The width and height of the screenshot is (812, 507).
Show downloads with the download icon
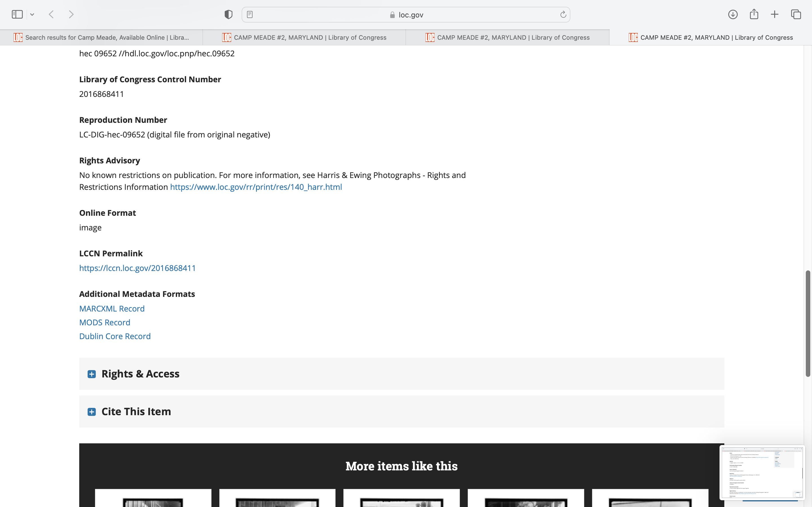coord(733,14)
